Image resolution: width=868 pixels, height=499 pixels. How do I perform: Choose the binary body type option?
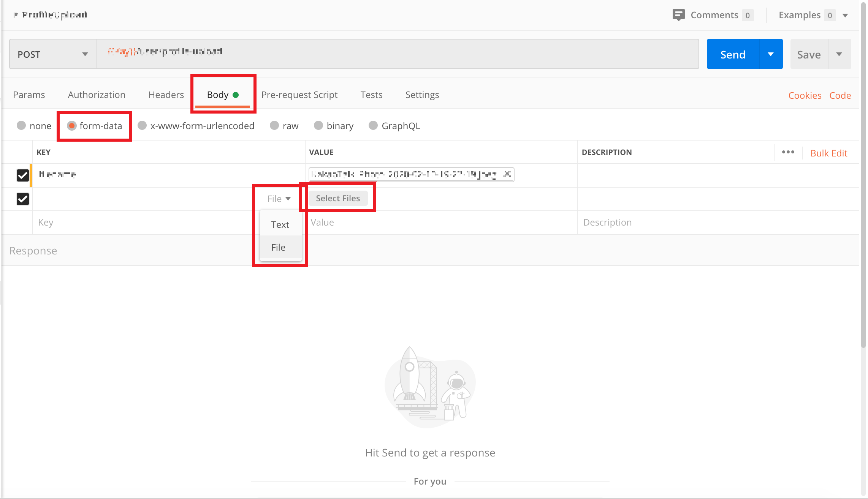coord(318,126)
